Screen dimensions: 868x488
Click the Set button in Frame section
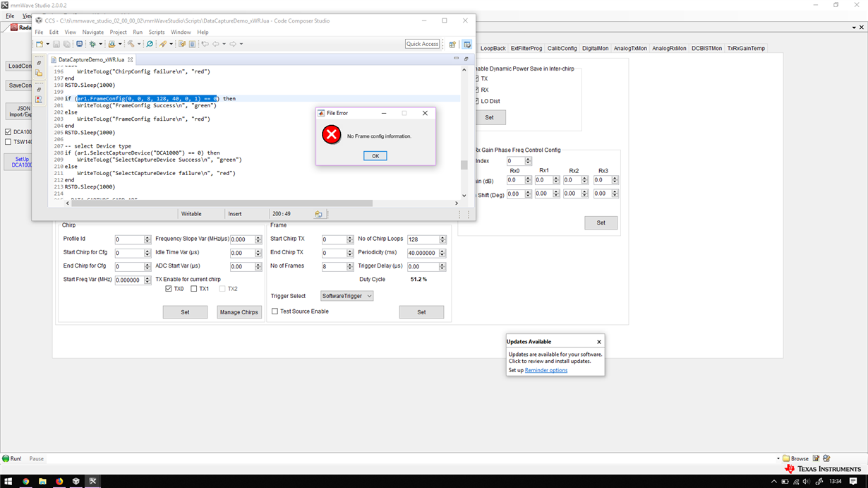pos(421,312)
